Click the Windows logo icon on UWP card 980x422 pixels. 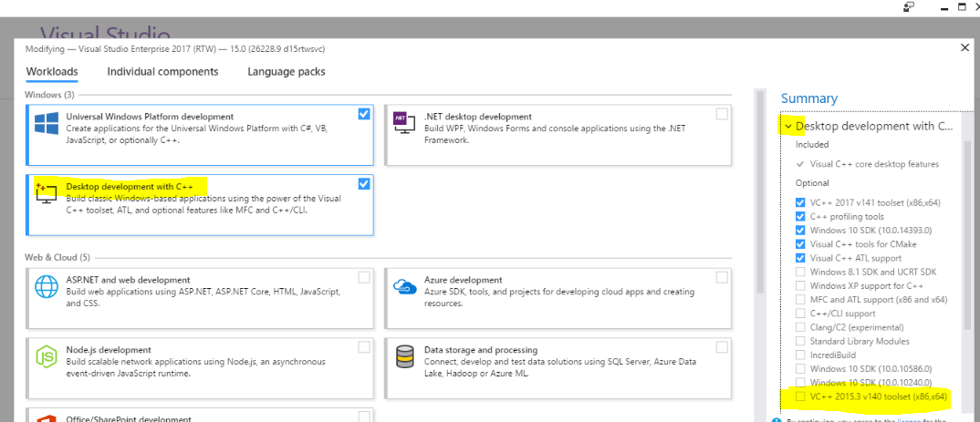pos(47,124)
